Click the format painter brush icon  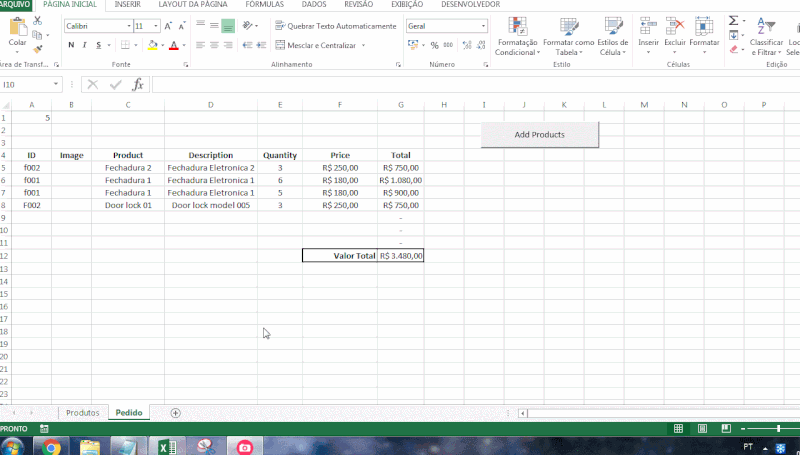(x=38, y=49)
